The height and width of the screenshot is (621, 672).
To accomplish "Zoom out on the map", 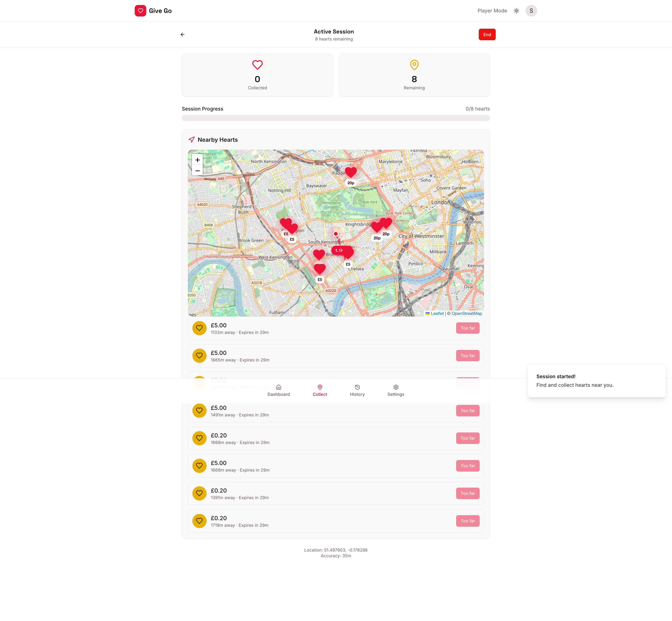I will pyautogui.click(x=198, y=171).
